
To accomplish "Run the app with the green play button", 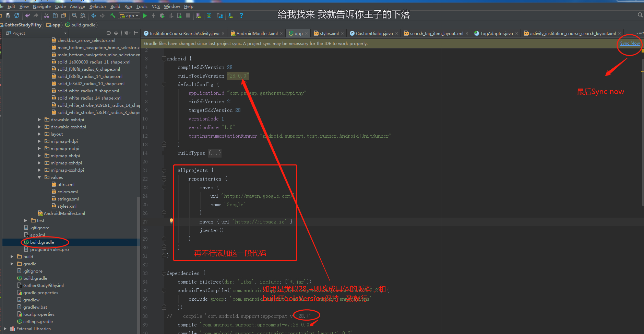I will (x=145, y=15).
